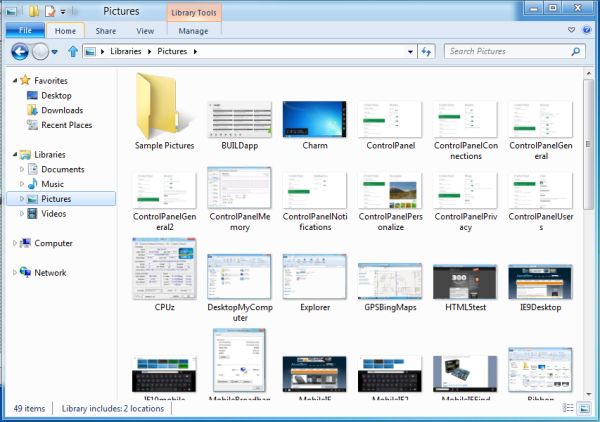
Task: Open the File menu
Action: click(x=25, y=30)
